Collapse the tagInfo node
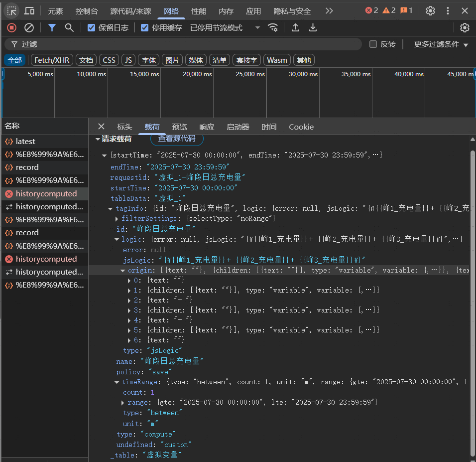Screen dimensions: 476x462 coord(111,209)
